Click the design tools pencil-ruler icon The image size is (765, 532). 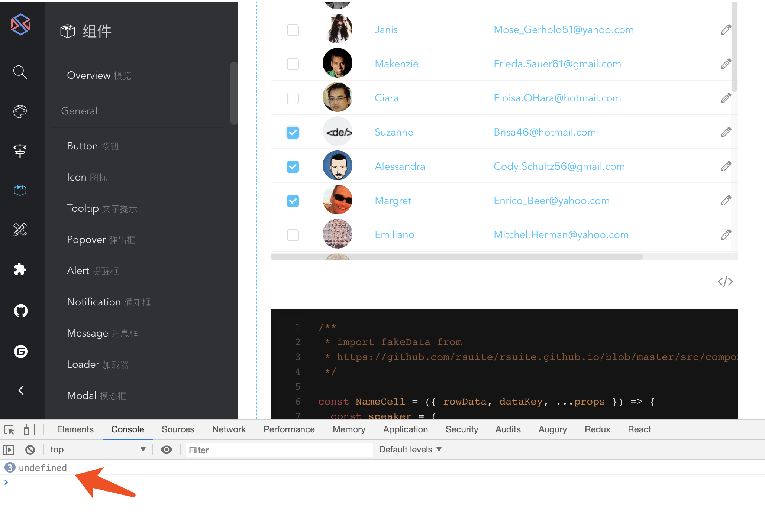coord(20,230)
